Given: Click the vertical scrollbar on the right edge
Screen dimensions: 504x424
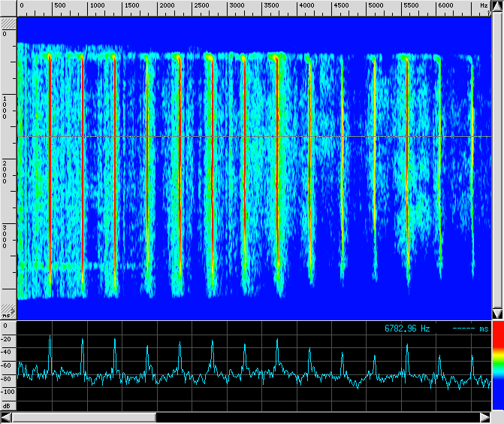Looking at the screenshot, I should [496, 158].
